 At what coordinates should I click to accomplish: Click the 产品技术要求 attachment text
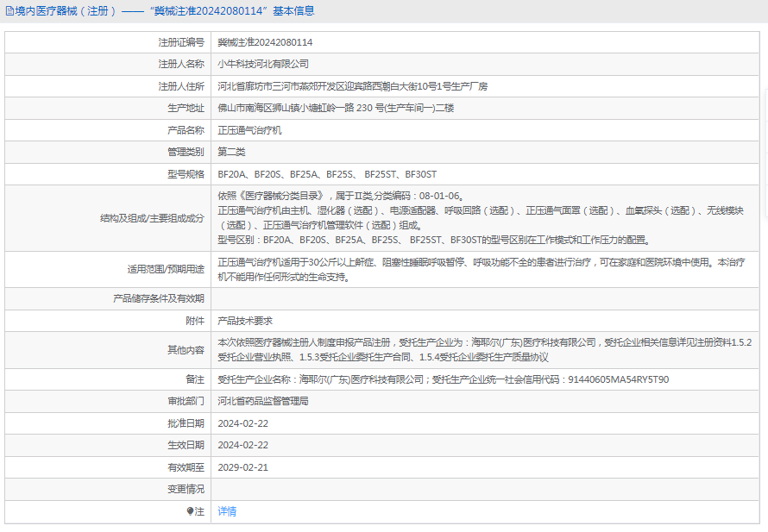pyautogui.click(x=245, y=321)
